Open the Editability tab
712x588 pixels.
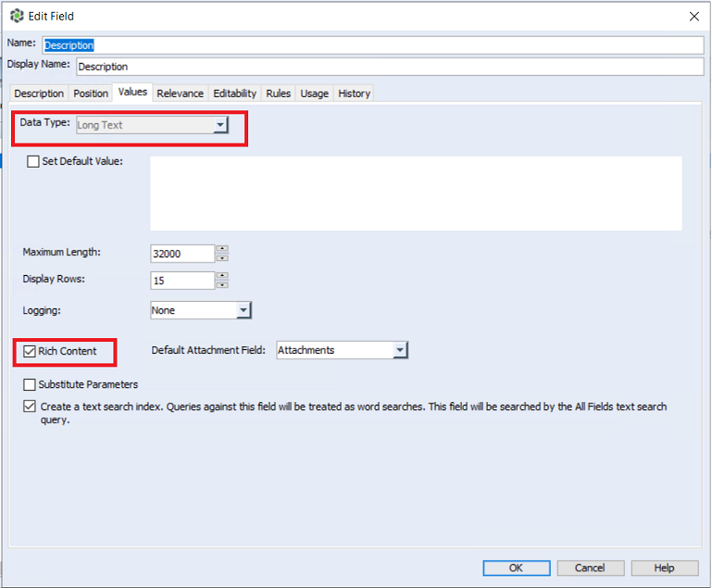click(234, 94)
